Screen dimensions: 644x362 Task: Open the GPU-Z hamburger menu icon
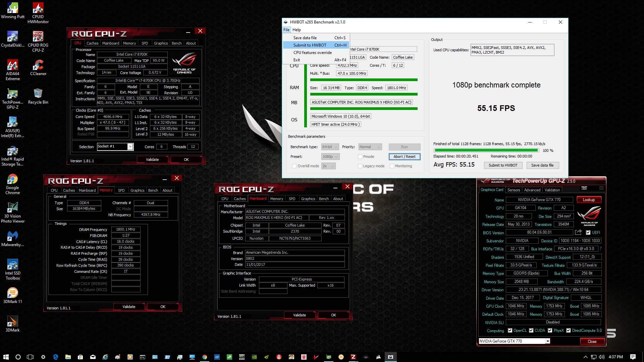(601, 188)
